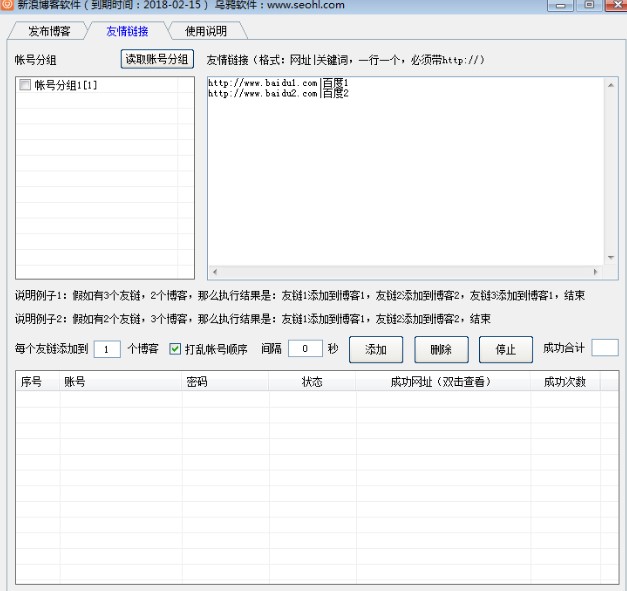Click the 成功合计 total field
The width and height of the screenshot is (627, 591).
[605, 348]
